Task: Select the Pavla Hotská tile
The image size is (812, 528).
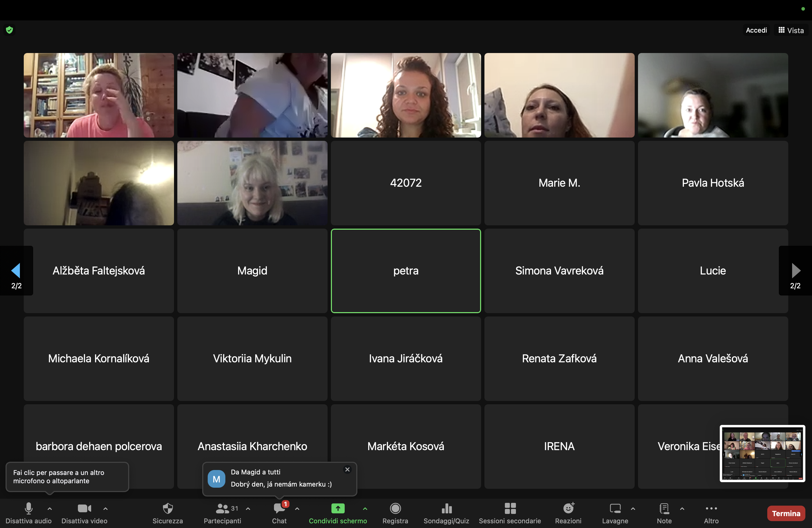Action: (x=713, y=183)
